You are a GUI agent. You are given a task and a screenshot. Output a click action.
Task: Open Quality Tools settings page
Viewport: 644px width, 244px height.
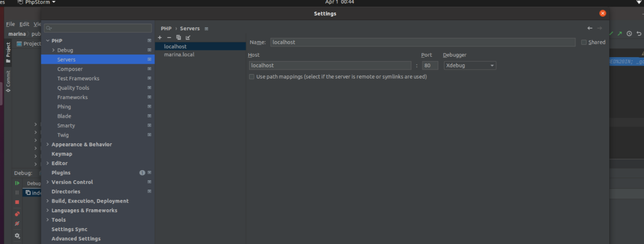(x=73, y=88)
